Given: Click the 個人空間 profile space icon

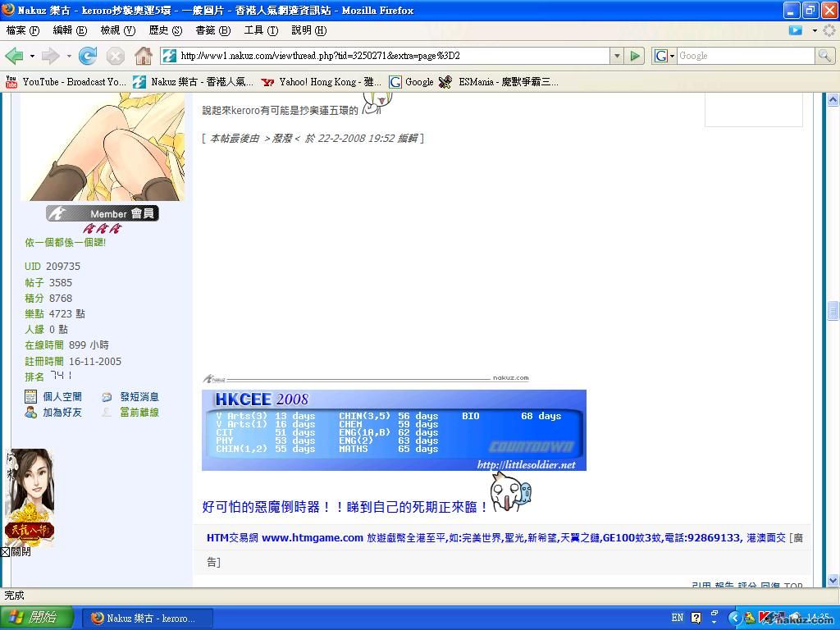Looking at the screenshot, I should pos(30,397).
